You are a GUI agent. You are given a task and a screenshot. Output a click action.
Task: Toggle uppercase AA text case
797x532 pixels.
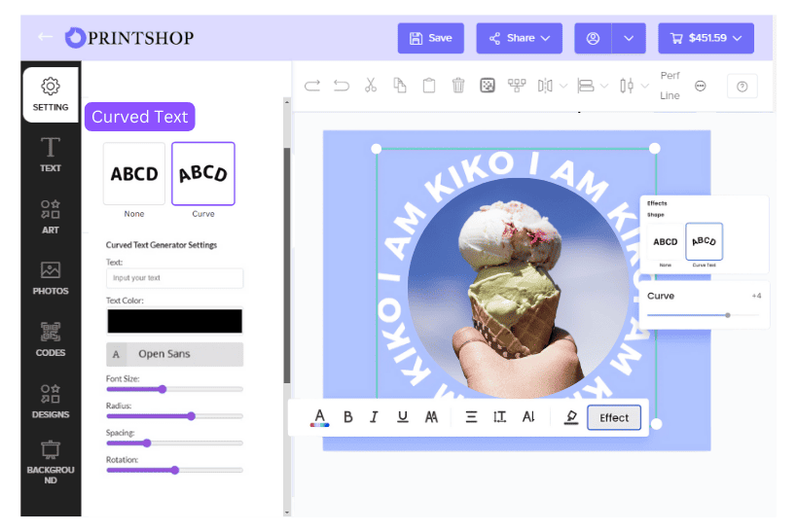point(431,417)
